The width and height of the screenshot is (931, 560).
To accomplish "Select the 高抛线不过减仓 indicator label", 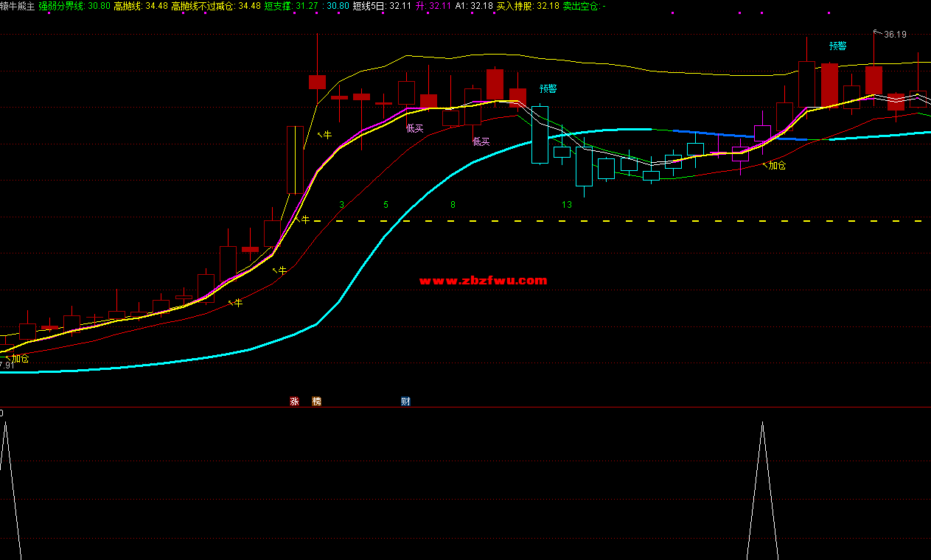I will coord(203,6).
